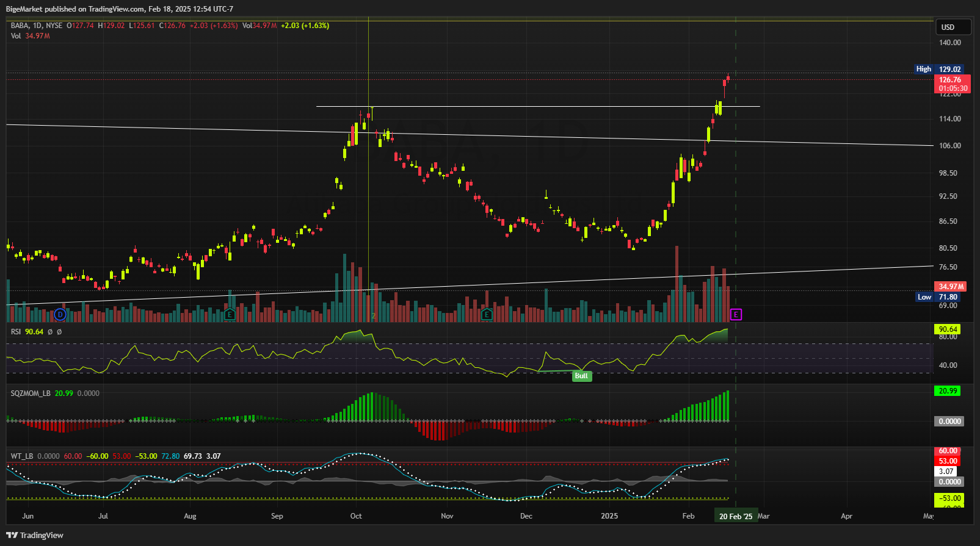Image resolution: width=980 pixels, height=546 pixels.
Task: Open the USD currency selector
Action: click(953, 27)
